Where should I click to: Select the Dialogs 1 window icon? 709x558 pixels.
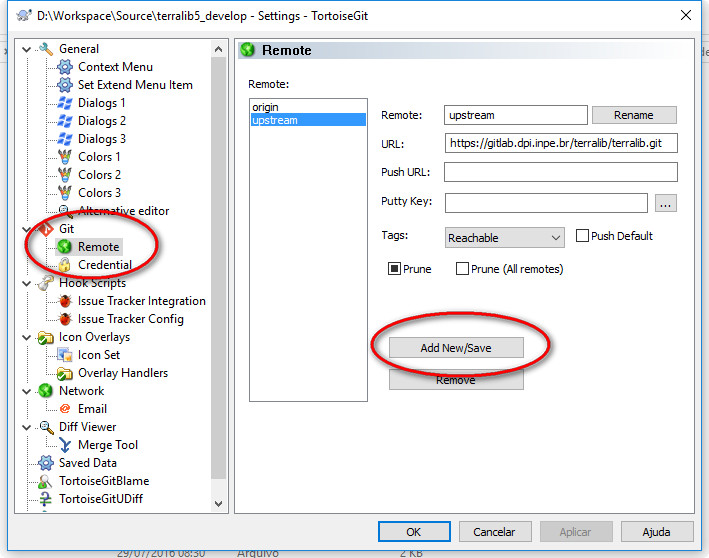pos(65,103)
